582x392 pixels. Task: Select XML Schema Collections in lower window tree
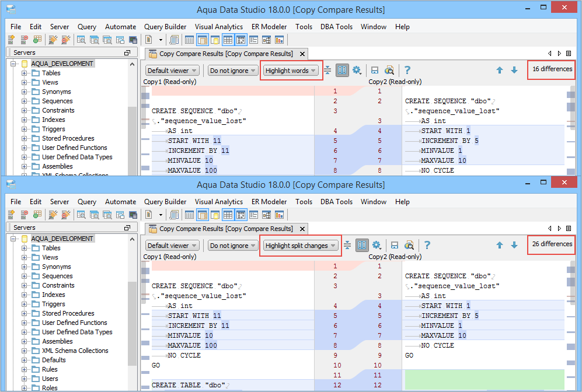(x=75, y=351)
